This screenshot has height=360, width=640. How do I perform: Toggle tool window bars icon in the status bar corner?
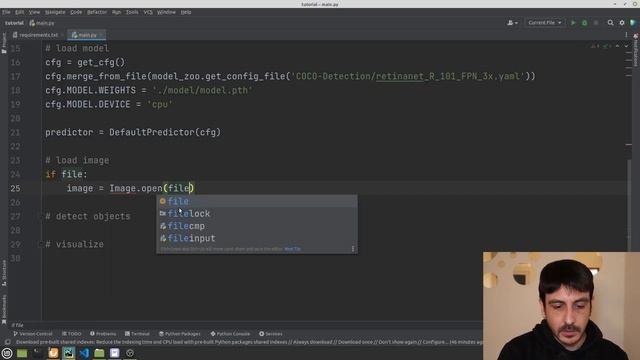point(7,342)
